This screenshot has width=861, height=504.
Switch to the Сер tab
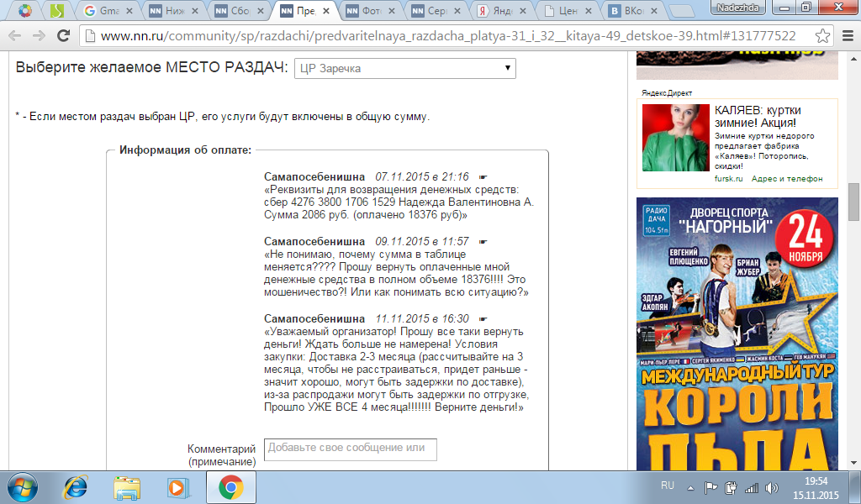tap(437, 10)
